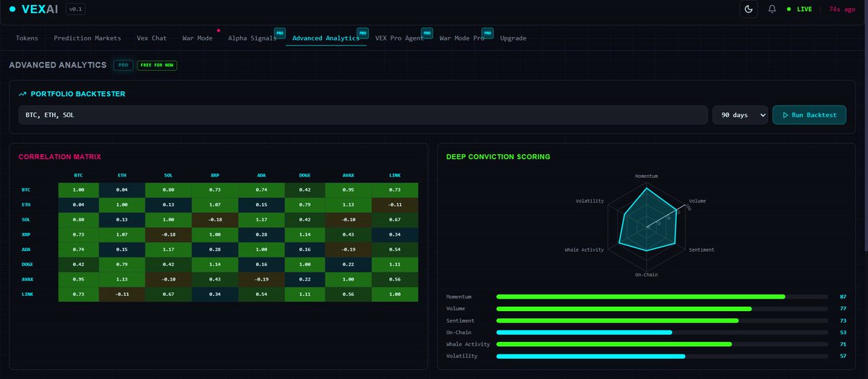Click the Momentum score progress bar

(662, 297)
